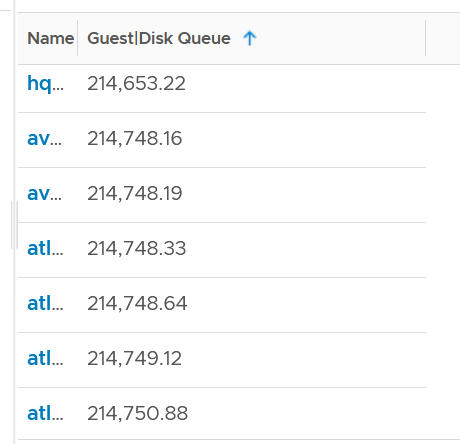
Task: Click the left pane splitter handle
Action: pyautogui.click(x=14, y=225)
